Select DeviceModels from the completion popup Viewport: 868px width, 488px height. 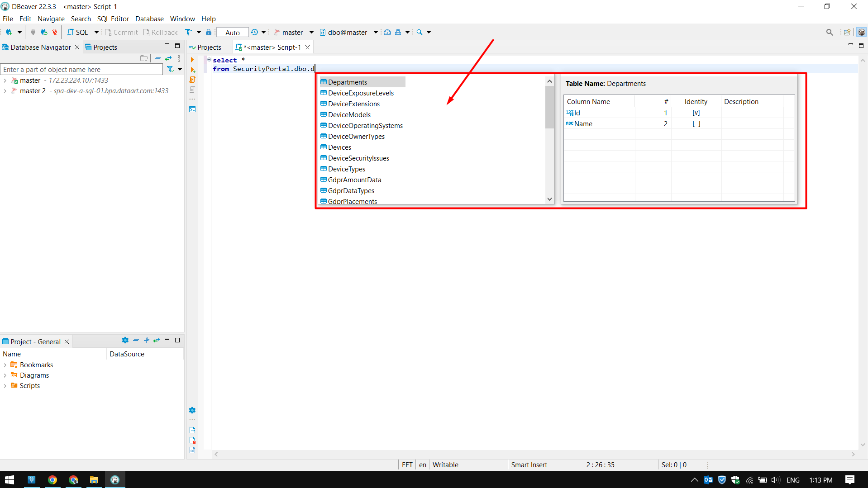click(349, 114)
